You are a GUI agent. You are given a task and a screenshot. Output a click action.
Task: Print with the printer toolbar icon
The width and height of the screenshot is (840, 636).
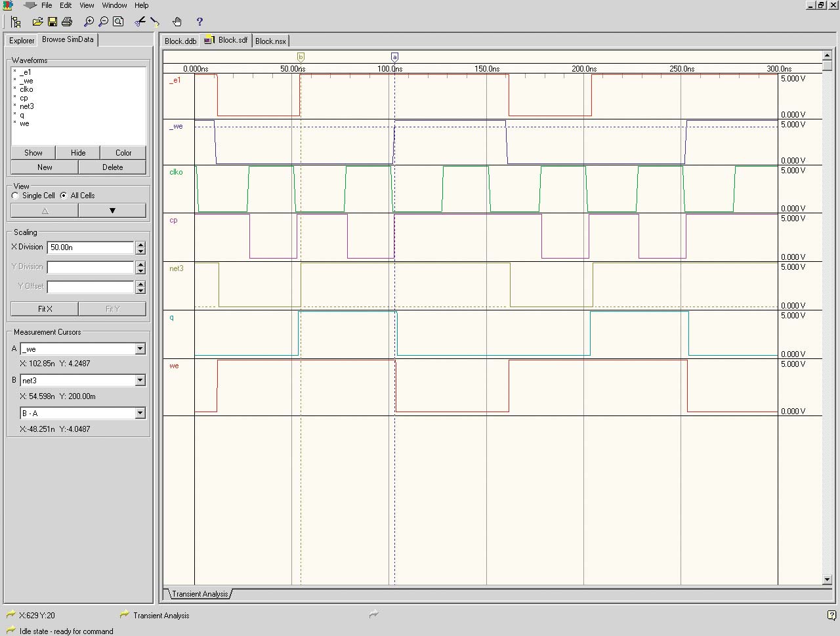(66, 22)
